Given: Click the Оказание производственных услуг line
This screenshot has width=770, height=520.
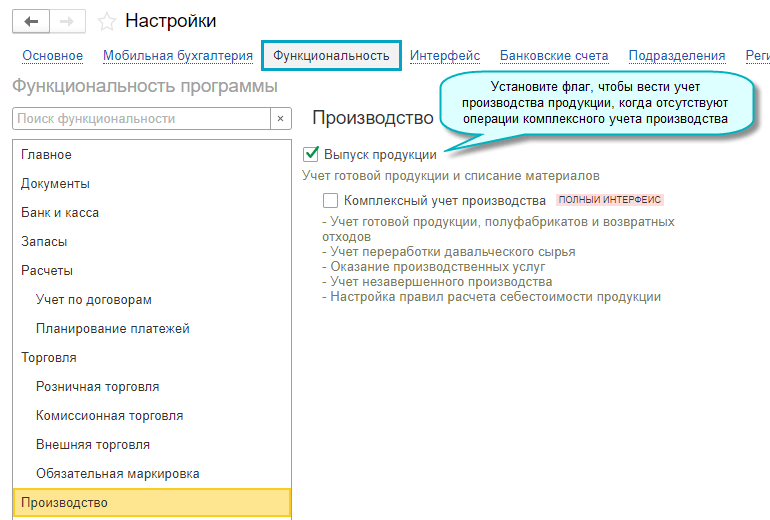Looking at the screenshot, I should click(x=434, y=267).
